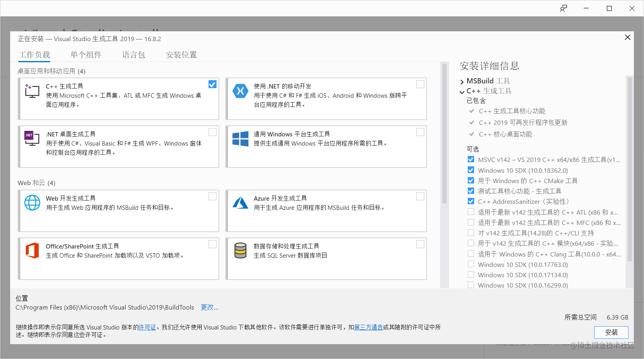Viewport: 644px width, 359px height.
Task: Enable C++ Clang tools for Windows
Action: pos(471,254)
